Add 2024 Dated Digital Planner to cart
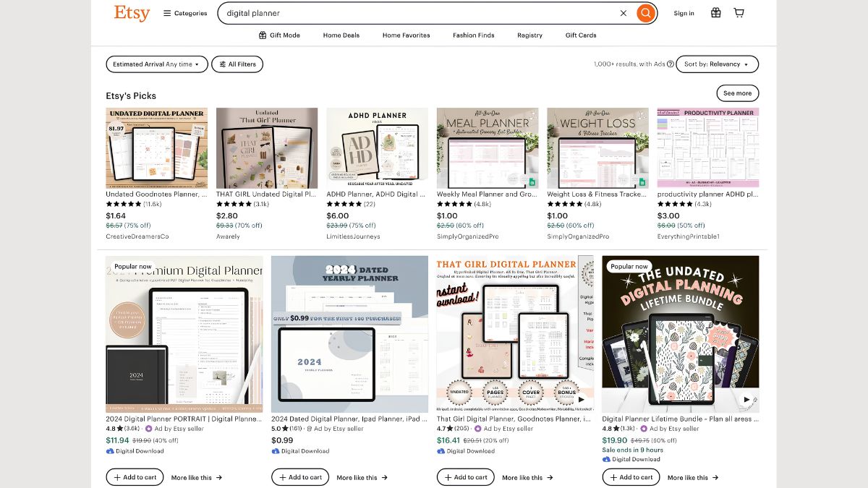Image resolution: width=868 pixels, height=488 pixels. tap(300, 477)
